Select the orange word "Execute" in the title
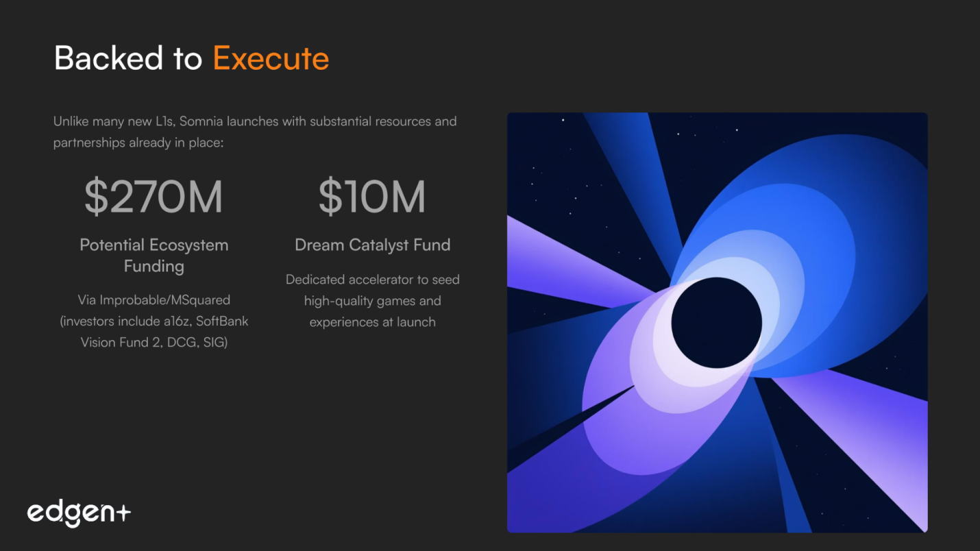Screen dimensions: 980x551 [271, 58]
